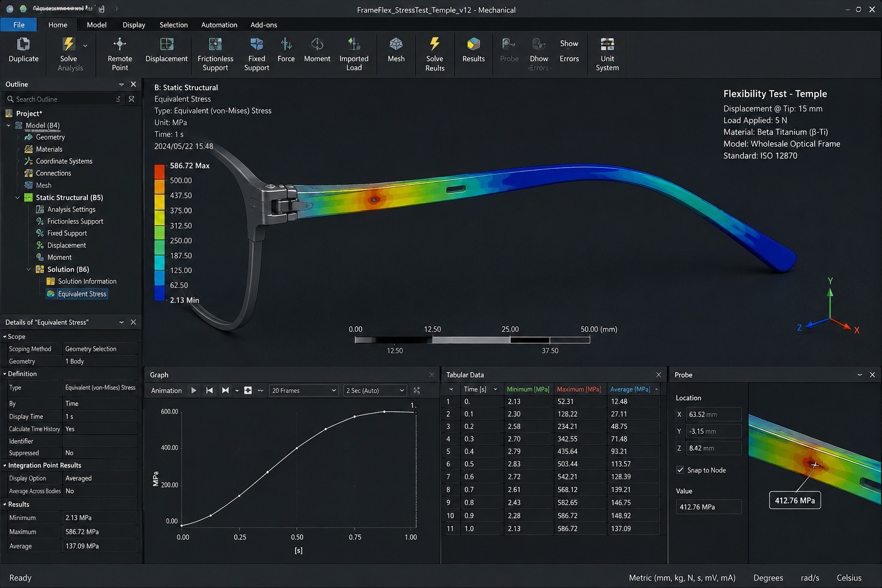This screenshot has width=882, height=588.
Task: Select the Remote Point tool
Action: tap(119, 54)
